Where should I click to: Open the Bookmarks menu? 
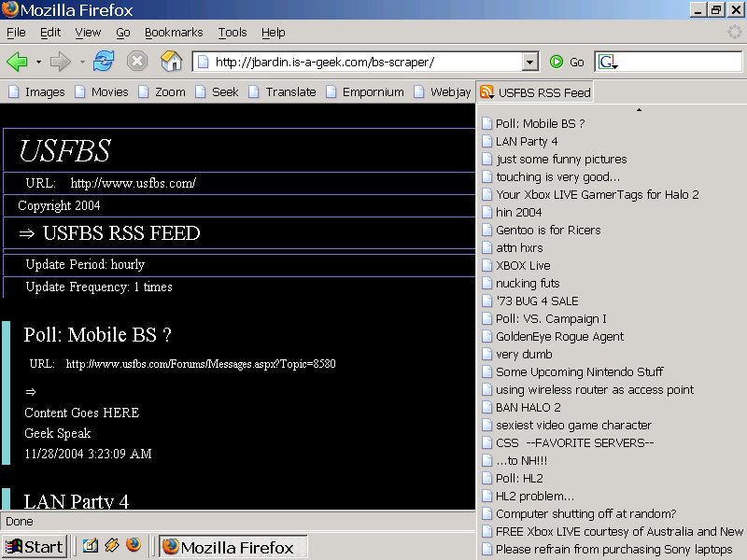[174, 33]
